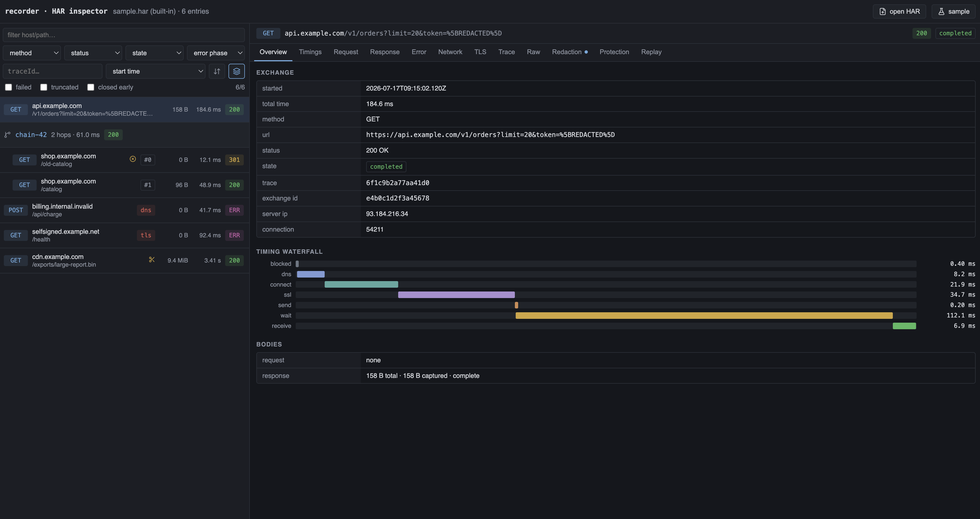Viewport: 980px width, 519px height.
Task: Click the open HAR button
Action: pyautogui.click(x=899, y=11)
